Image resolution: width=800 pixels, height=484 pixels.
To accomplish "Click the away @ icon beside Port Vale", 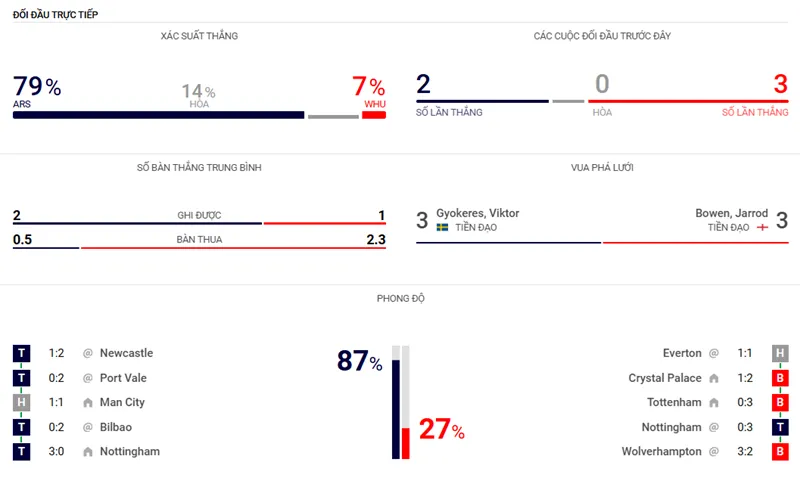I will [88, 378].
